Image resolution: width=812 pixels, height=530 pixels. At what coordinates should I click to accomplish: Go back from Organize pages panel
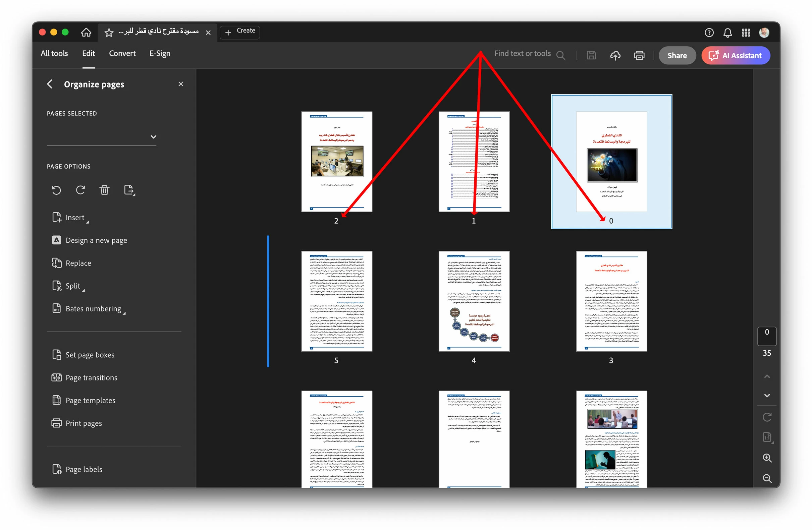50,84
